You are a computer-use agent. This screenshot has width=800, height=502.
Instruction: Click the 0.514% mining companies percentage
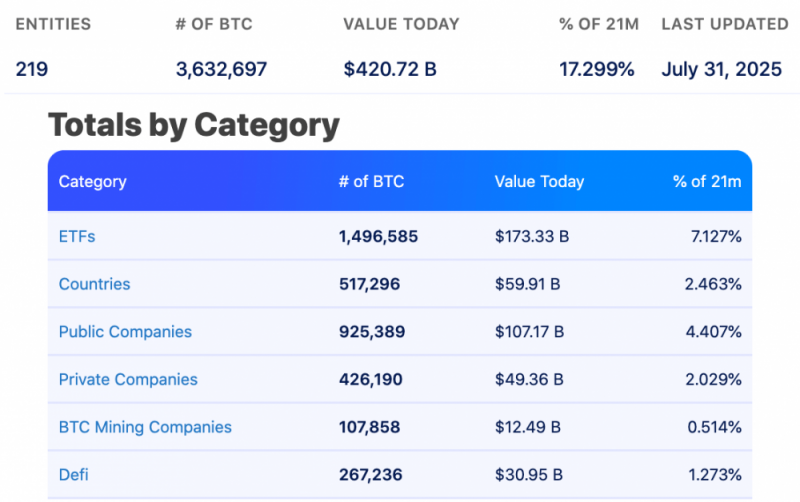(714, 427)
